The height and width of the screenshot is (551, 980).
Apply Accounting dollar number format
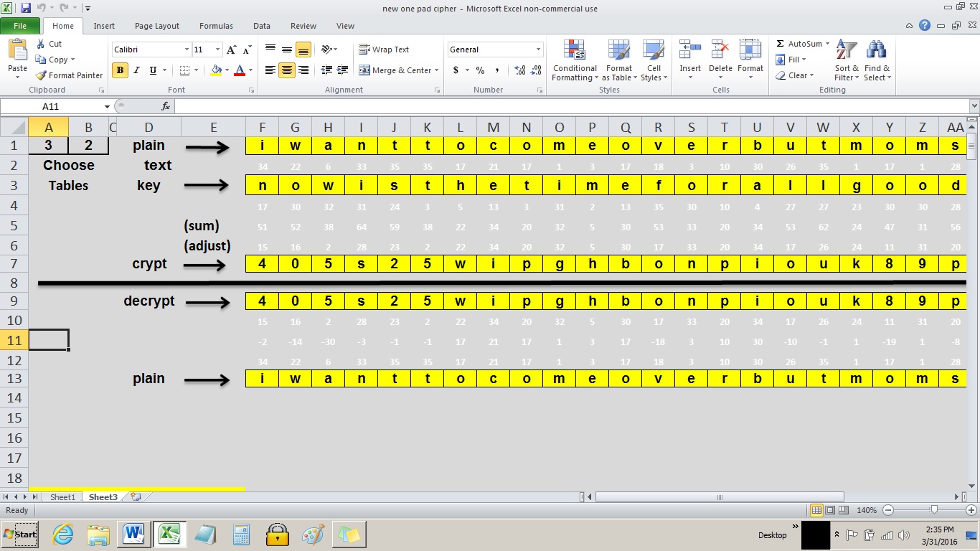pos(456,70)
